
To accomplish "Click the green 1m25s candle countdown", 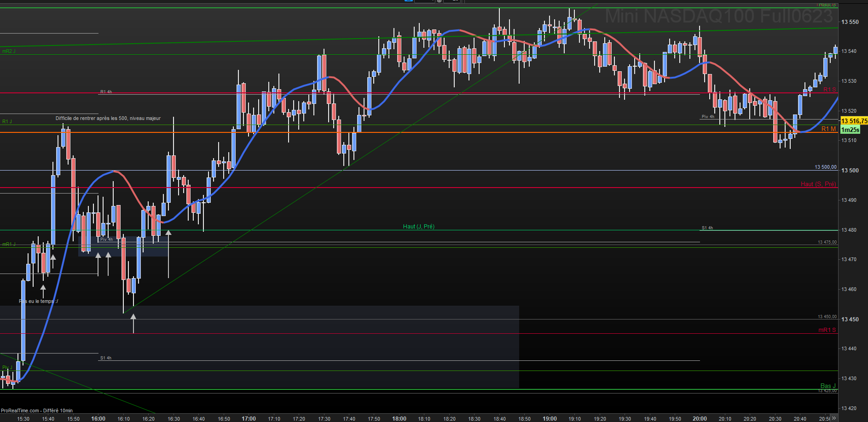I will (x=850, y=130).
